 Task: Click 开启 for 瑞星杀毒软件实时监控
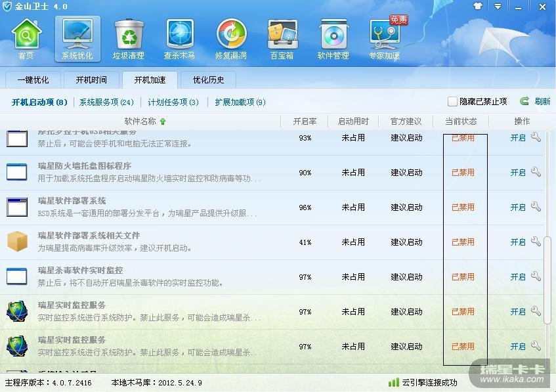pyautogui.click(x=518, y=276)
